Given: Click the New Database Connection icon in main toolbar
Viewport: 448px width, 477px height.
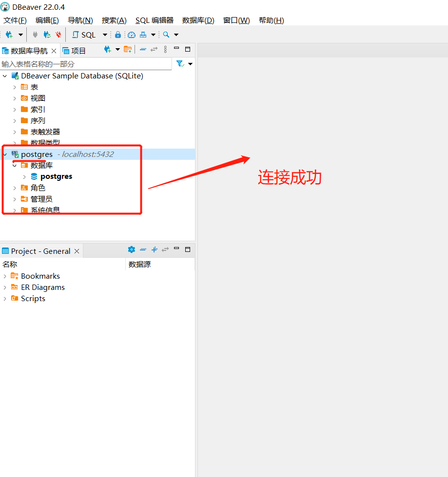Looking at the screenshot, I should click(9, 35).
